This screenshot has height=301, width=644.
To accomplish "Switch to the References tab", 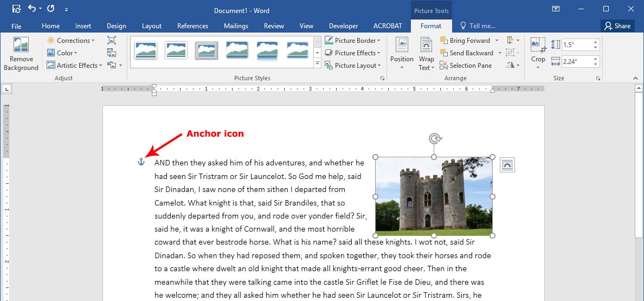I will pos(192,26).
